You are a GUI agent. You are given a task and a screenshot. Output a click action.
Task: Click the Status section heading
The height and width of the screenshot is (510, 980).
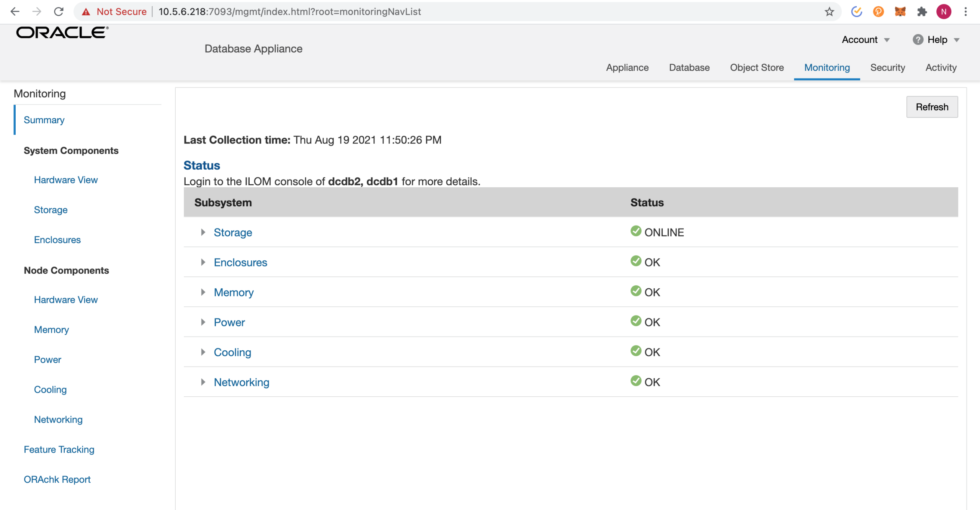click(202, 165)
